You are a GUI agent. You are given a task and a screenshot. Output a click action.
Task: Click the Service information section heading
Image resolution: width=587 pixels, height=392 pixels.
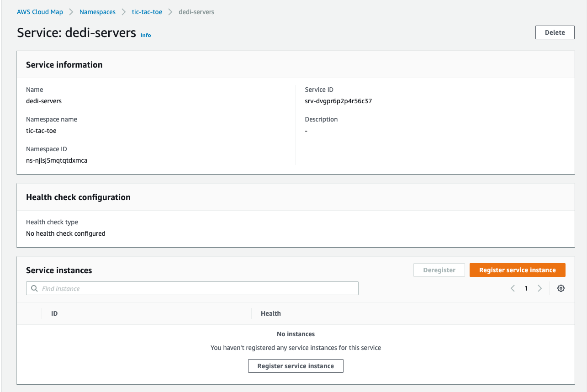point(64,64)
